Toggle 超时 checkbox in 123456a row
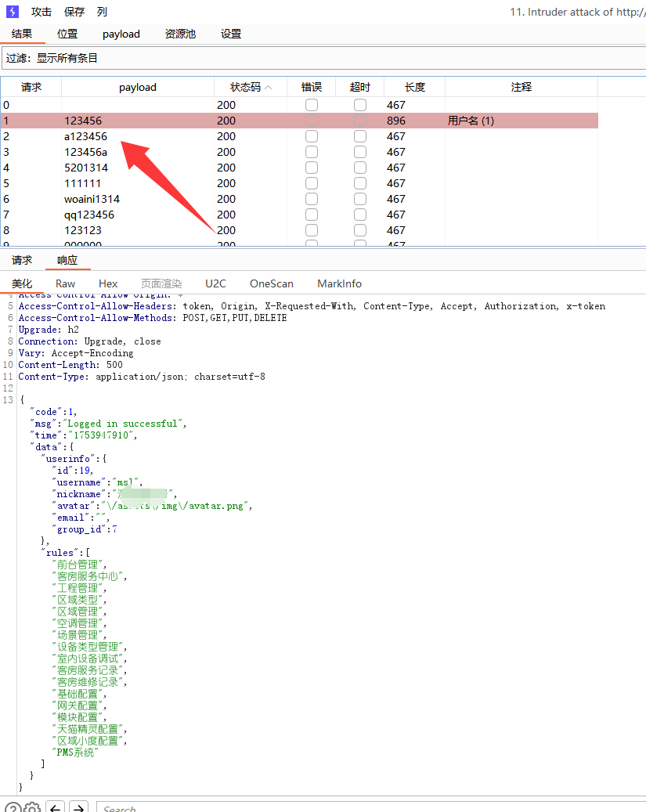646x812 pixels. pos(360,152)
